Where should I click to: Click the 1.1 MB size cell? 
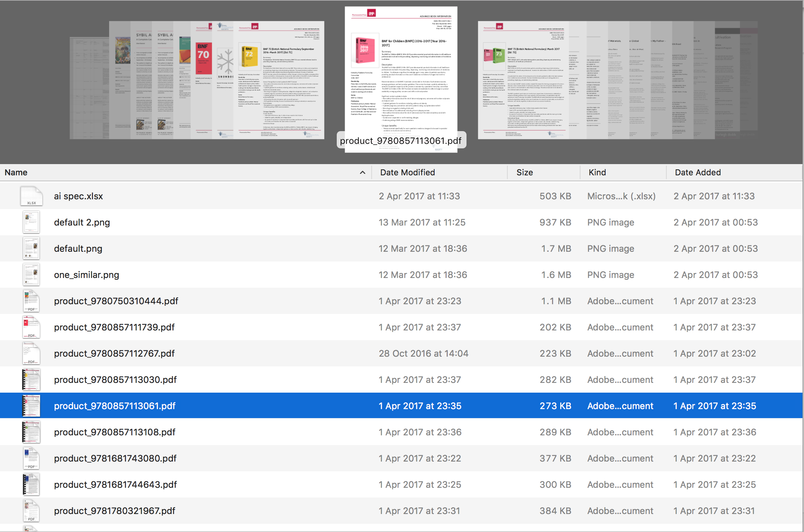[x=556, y=301]
